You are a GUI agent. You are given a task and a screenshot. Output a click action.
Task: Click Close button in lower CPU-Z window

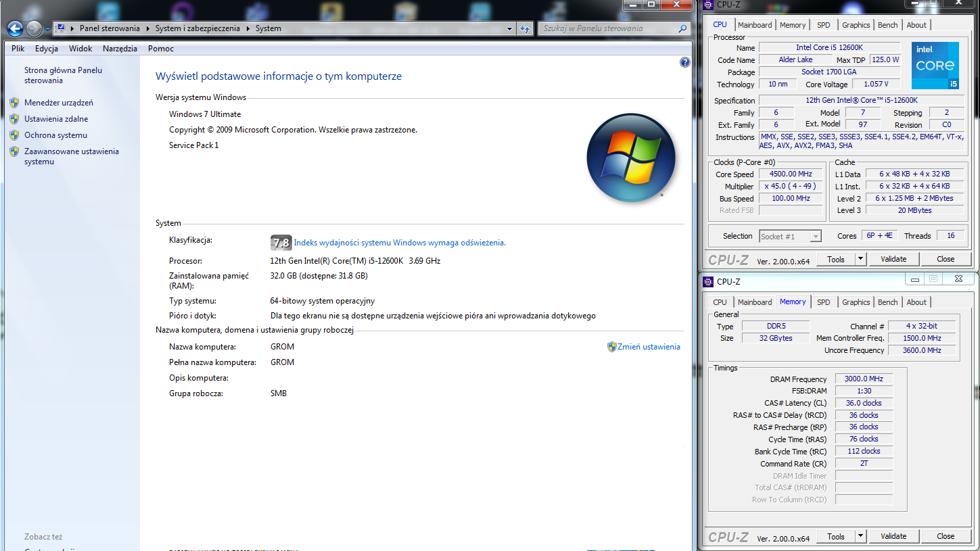946,536
